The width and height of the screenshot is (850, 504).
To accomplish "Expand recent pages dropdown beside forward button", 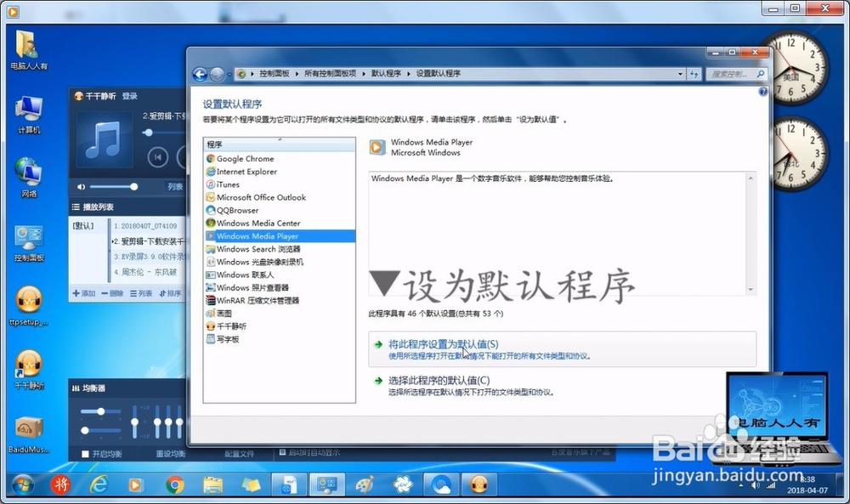I will click(x=229, y=75).
